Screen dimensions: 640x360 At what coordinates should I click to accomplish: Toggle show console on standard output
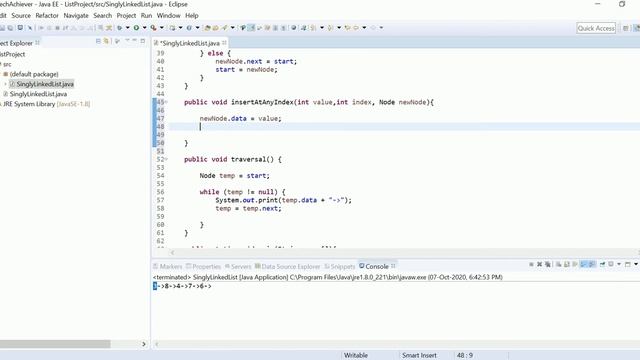[x=584, y=264]
